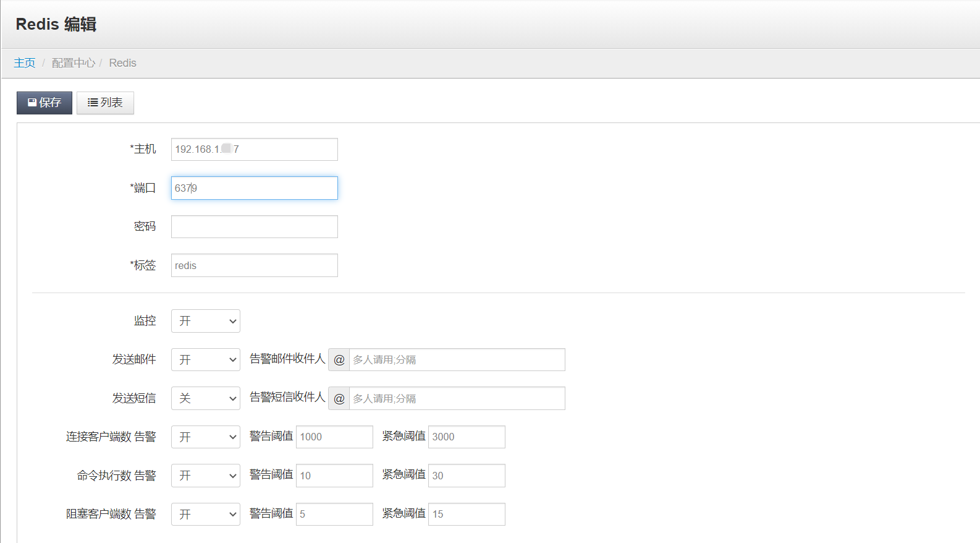Image resolution: width=980 pixels, height=543 pixels.
Task: Focus the 告警短信收件人 recipients field
Action: click(x=457, y=398)
